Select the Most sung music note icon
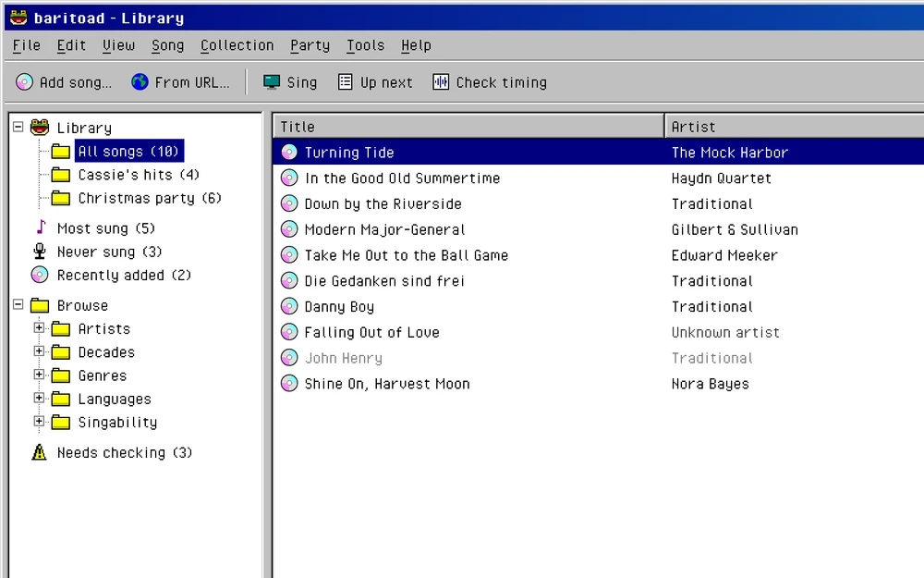The height and width of the screenshot is (578, 924). [x=41, y=228]
